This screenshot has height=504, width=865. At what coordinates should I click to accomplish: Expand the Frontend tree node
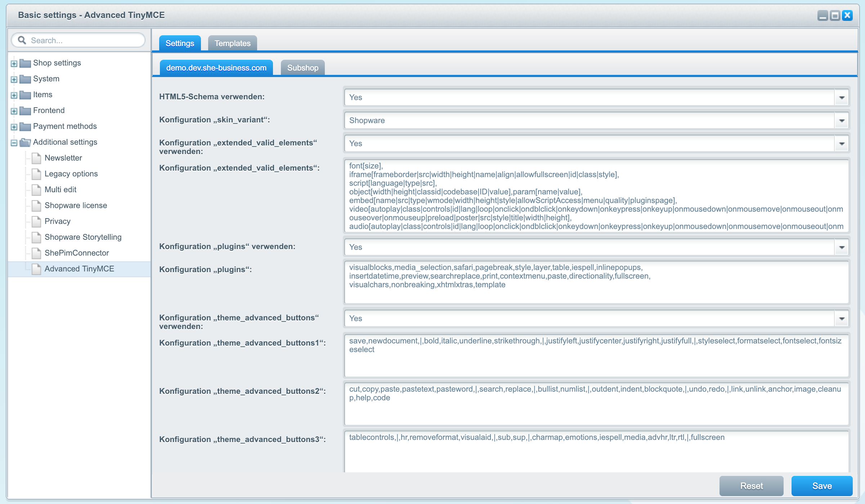14,111
